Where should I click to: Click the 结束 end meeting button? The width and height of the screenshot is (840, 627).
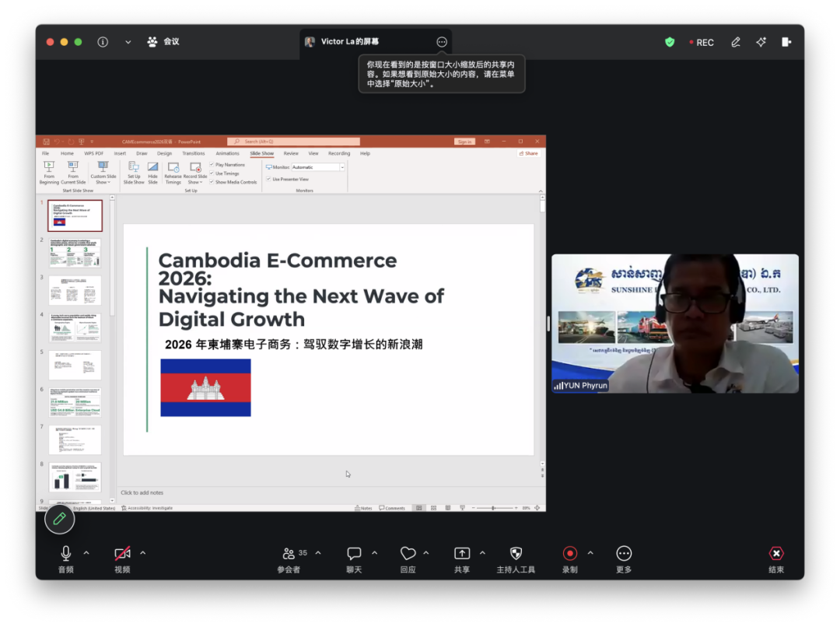click(775, 553)
